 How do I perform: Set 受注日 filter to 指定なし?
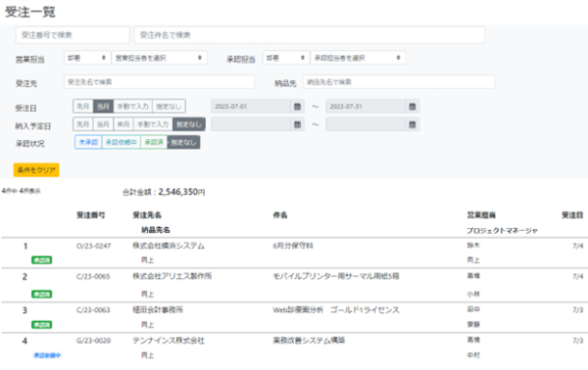[169, 107]
